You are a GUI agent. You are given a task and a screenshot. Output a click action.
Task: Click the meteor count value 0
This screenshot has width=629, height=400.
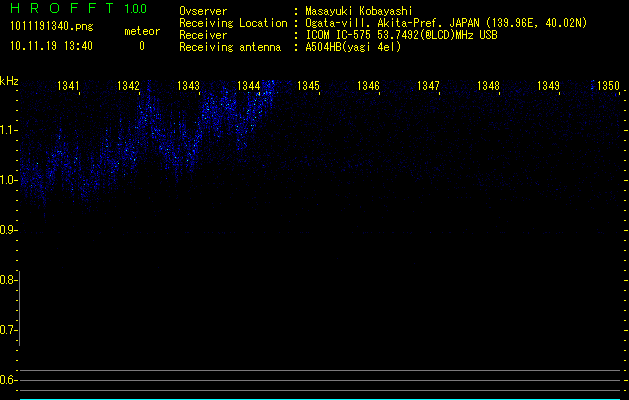142,46
